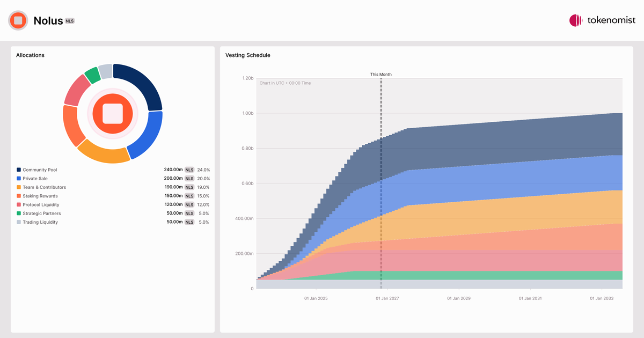Click the Trading Liquidity legend color swatch
This screenshot has width=644, height=338.
tap(19, 222)
